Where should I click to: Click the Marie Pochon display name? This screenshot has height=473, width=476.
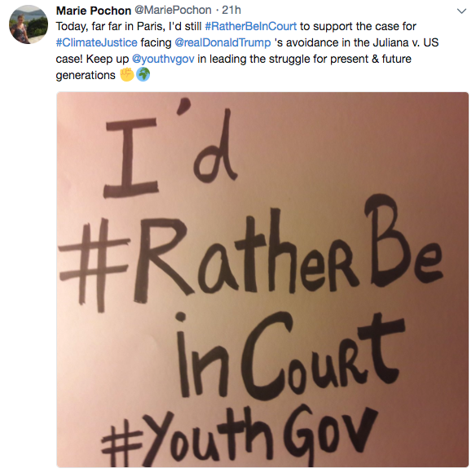point(94,11)
